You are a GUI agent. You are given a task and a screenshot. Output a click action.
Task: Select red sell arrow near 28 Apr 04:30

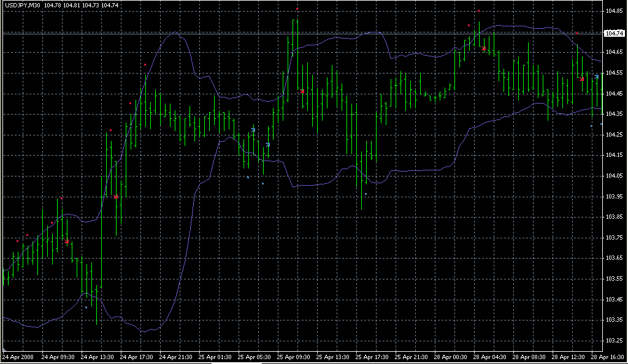484,48
